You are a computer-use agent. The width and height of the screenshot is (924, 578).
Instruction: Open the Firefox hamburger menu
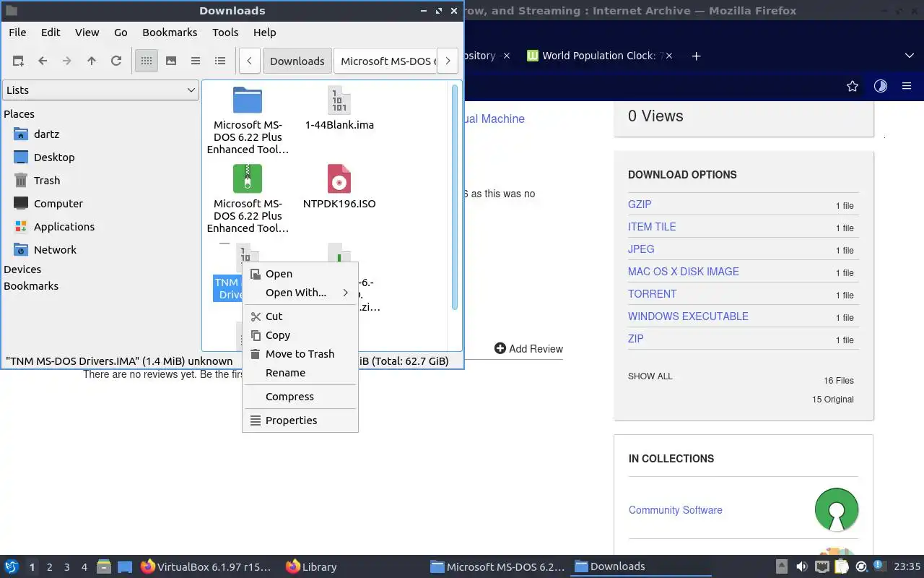coord(907,86)
